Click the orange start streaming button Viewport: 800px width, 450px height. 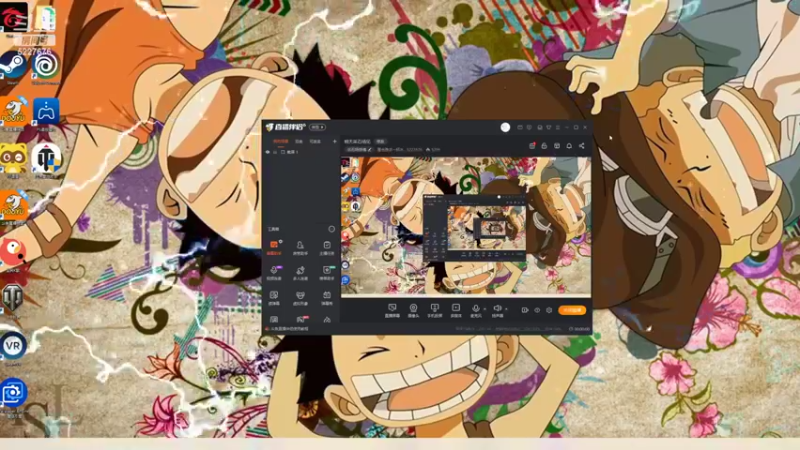(572, 310)
